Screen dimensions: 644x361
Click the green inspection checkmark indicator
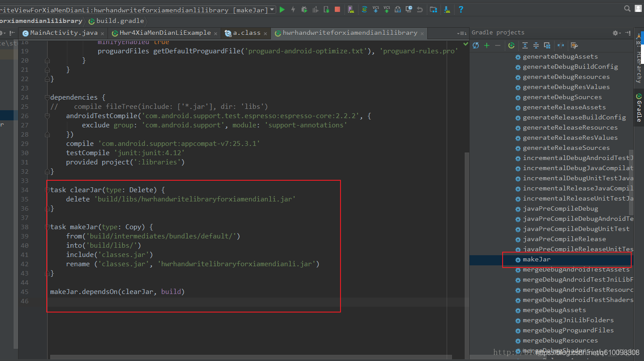click(x=466, y=44)
